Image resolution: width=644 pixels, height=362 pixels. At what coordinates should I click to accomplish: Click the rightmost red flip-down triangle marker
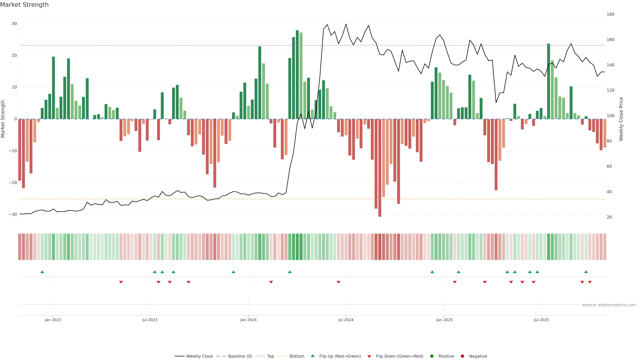click(590, 282)
